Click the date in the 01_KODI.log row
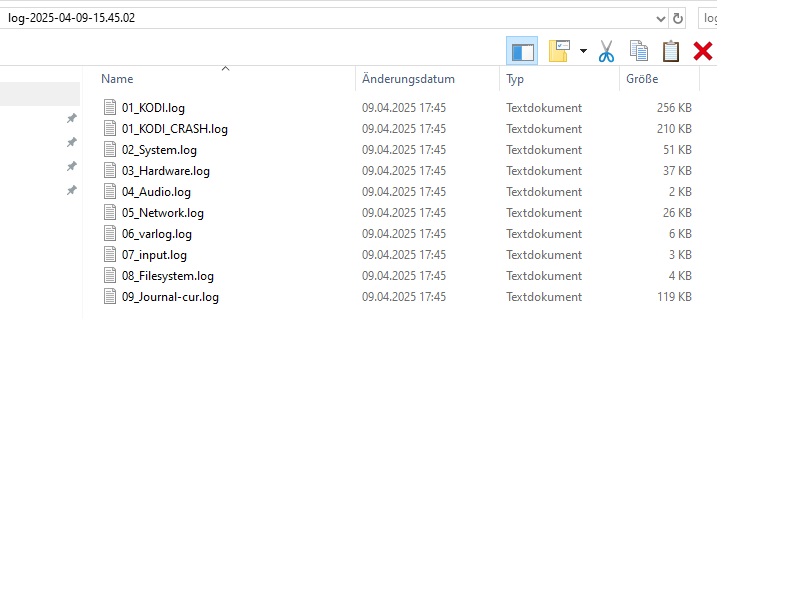This screenshot has width=800, height=600. (x=404, y=108)
